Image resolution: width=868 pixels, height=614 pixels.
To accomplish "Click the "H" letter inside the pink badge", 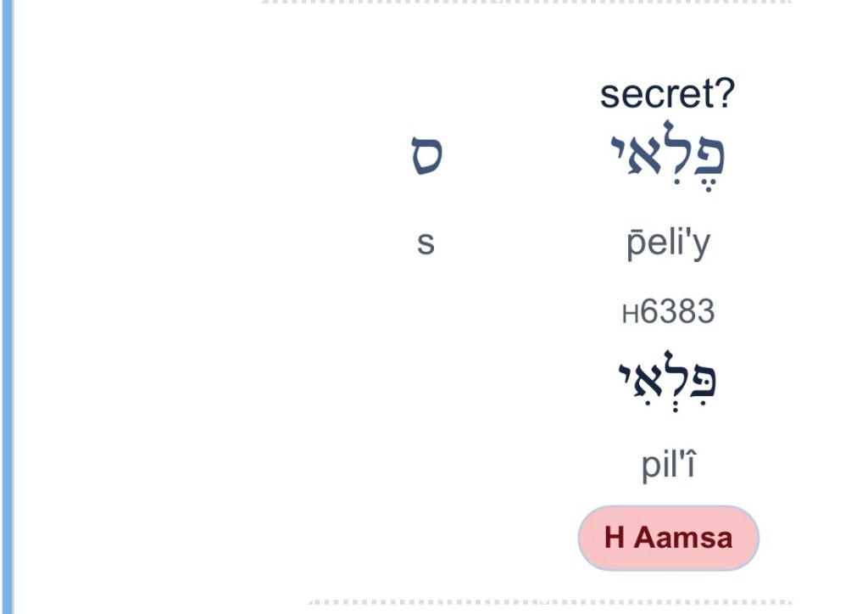I will tap(615, 538).
